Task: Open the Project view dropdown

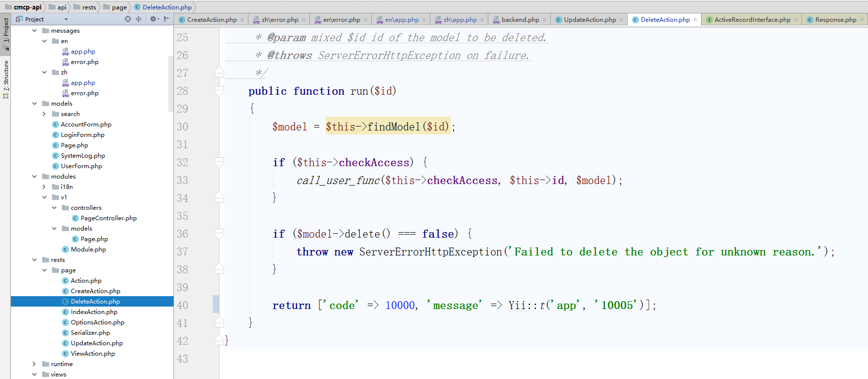Action: tap(66, 19)
